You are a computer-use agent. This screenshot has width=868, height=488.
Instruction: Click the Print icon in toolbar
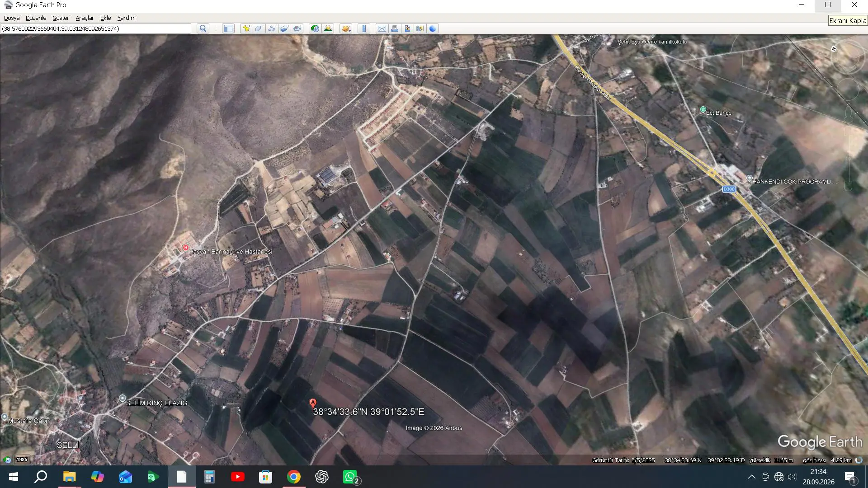pyautogui.click(x=395, y=28)
